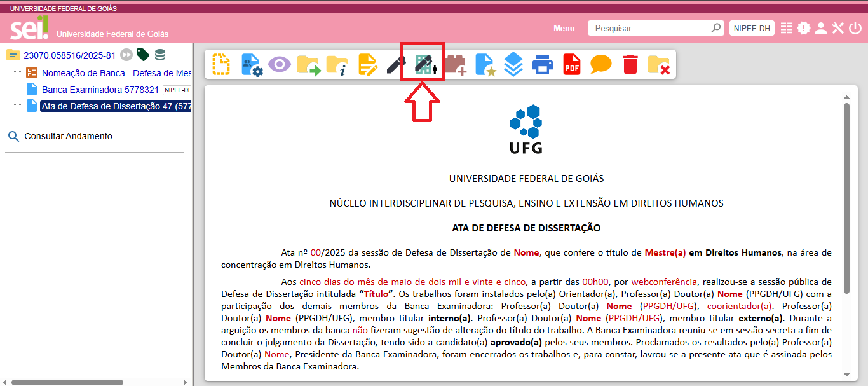Open the Menu in the top bar

[x=564, y=28]
